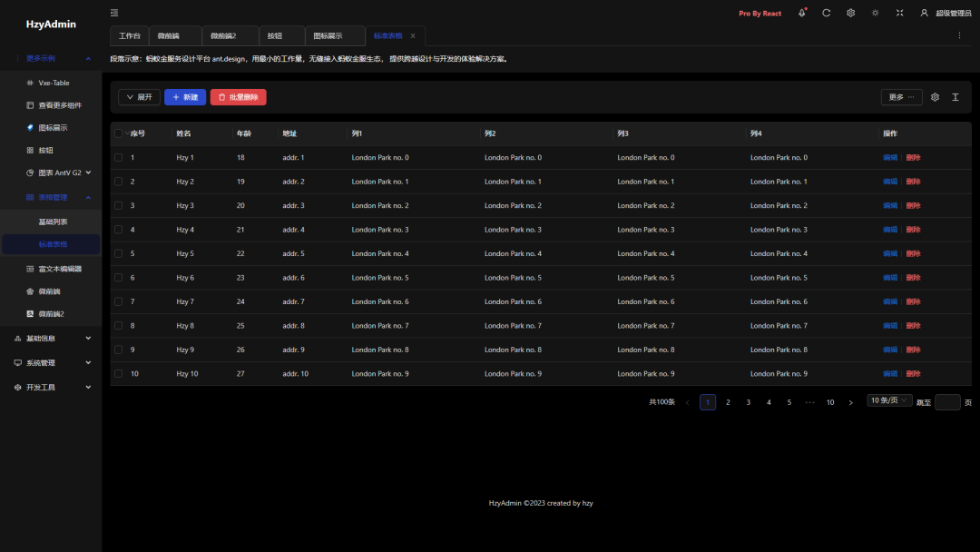This screenshot has width=980, height=552.
Task: Click the refresh icon in top header
Action: [827, 13]
